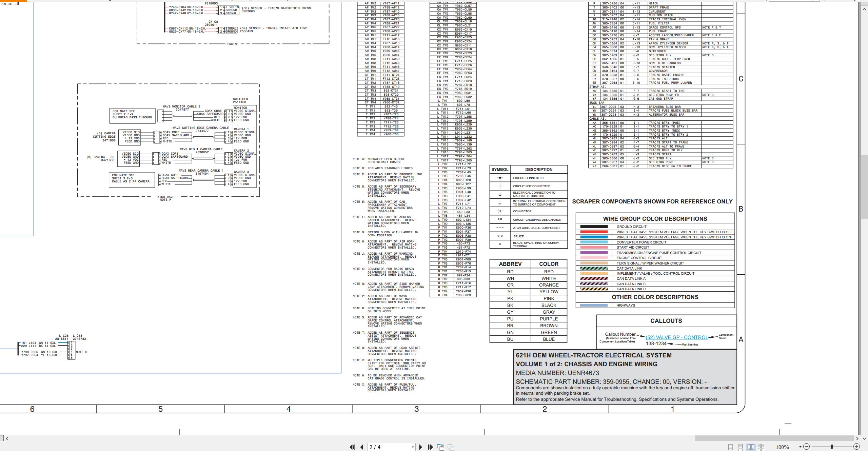868x451 pixels.
Task: Select two-page continuous facing layout
Action: point(761,447)
